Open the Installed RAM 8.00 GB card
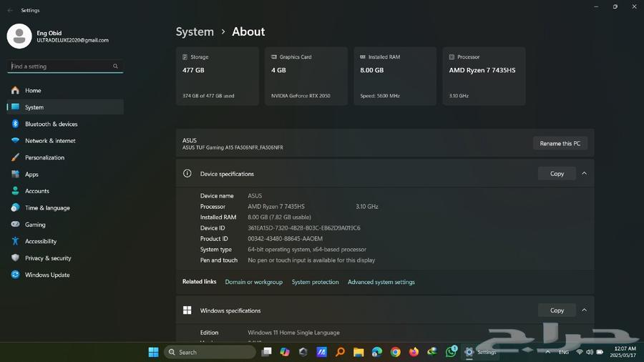644x362 pixels. pos(395,76)
